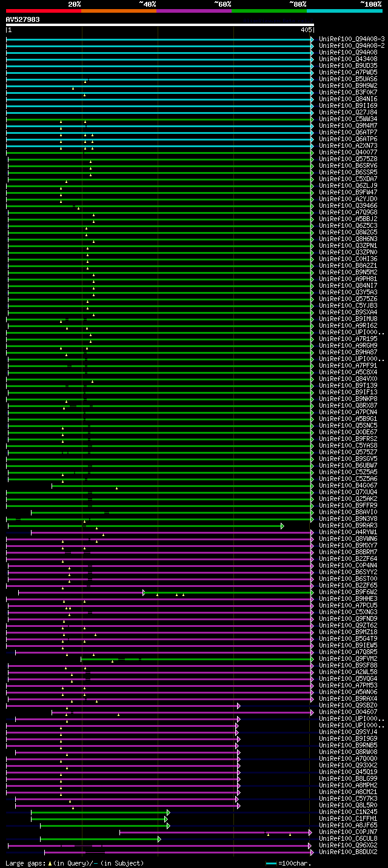
Task: Click the UniRef100_Q3ZPN1 label
Action: coord(348,245)
